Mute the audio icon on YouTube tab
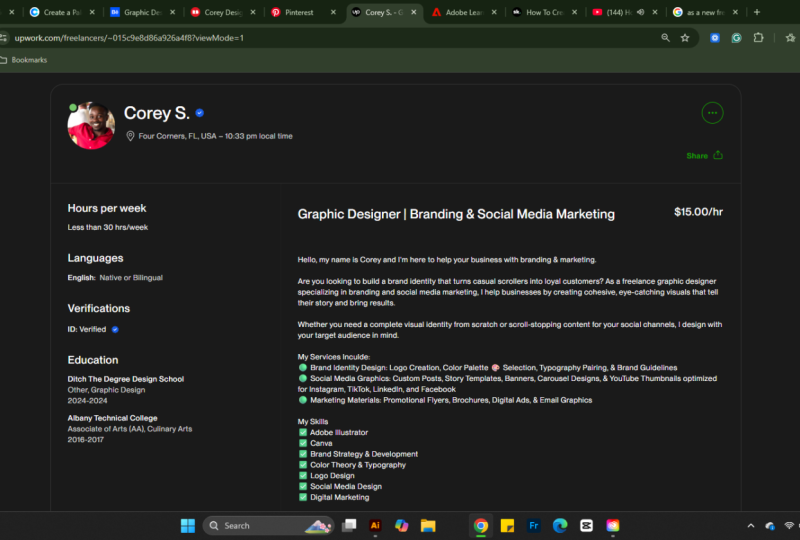The image size is (800, 540). 640,12
